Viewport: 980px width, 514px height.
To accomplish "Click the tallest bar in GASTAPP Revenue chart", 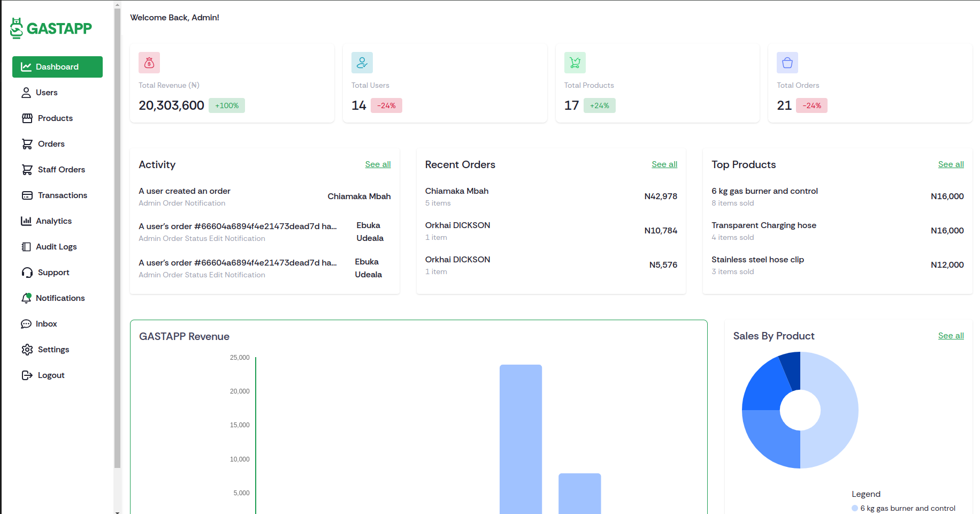I will coord(520,439).
